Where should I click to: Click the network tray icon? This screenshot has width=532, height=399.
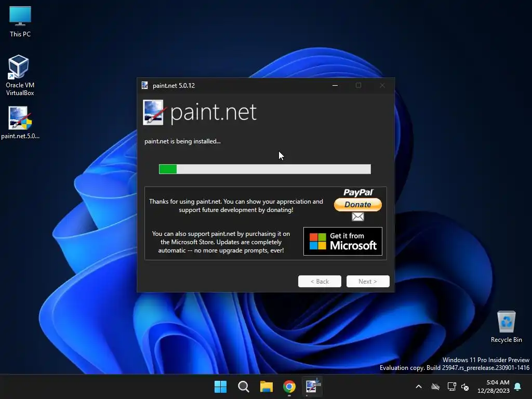(451, 387)
